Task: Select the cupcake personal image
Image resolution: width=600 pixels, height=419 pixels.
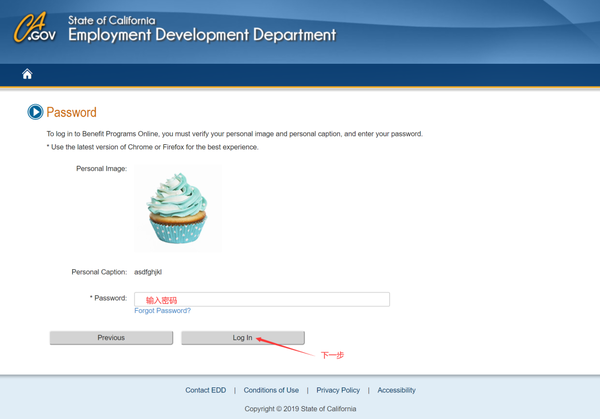Action: coord(178,208)
